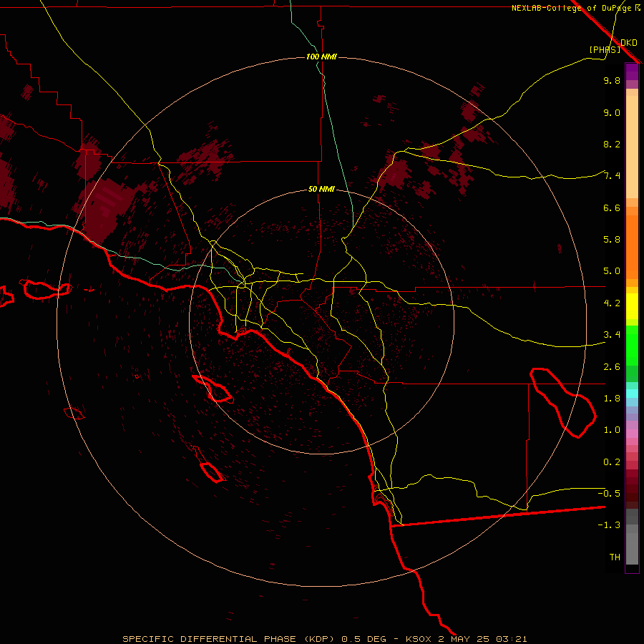Viewport: 644px width, 644px height.
Task: Click the 4.2 scale value
Action: click(x=612, y=303)
